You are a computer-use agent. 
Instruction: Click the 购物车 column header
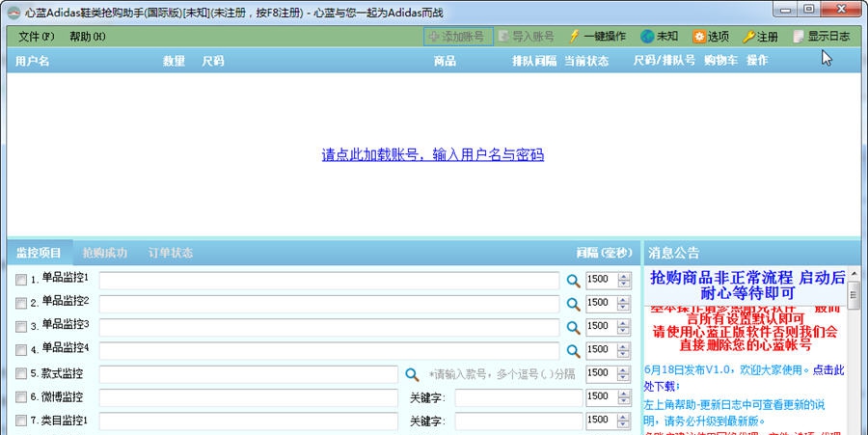720,61
